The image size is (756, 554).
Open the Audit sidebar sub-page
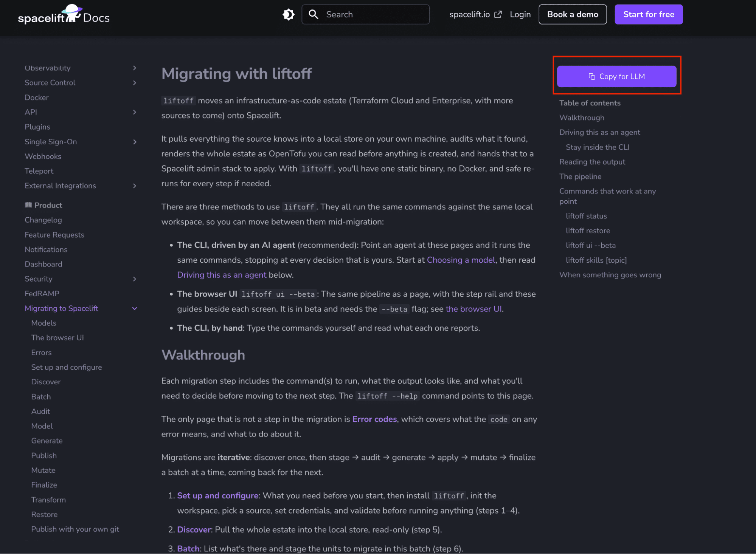coord(40,412)
